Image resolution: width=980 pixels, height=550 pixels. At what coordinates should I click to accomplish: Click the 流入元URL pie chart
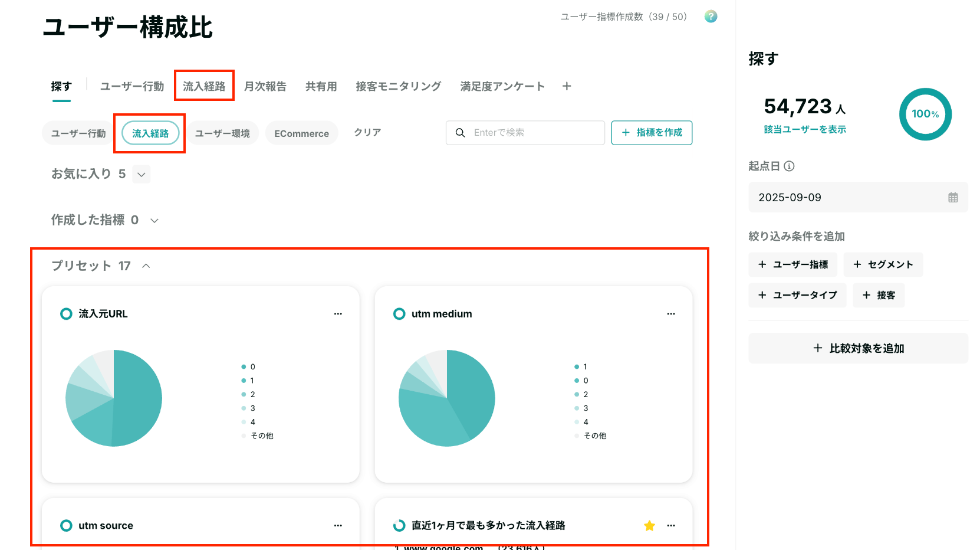coord(114,398)
